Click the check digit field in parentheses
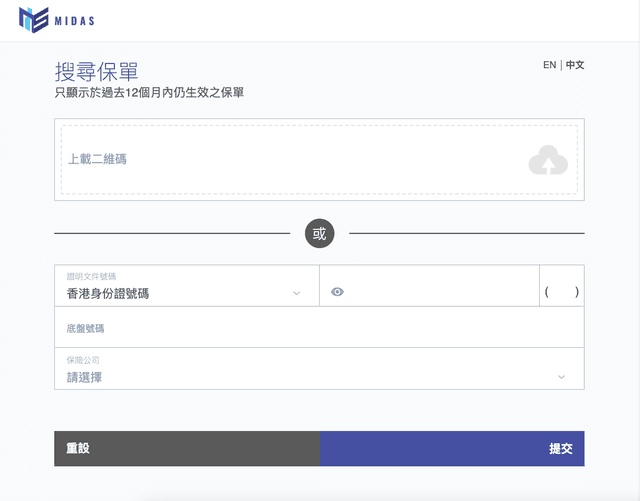Screen dimensions: 640x501 click(562, 292)
